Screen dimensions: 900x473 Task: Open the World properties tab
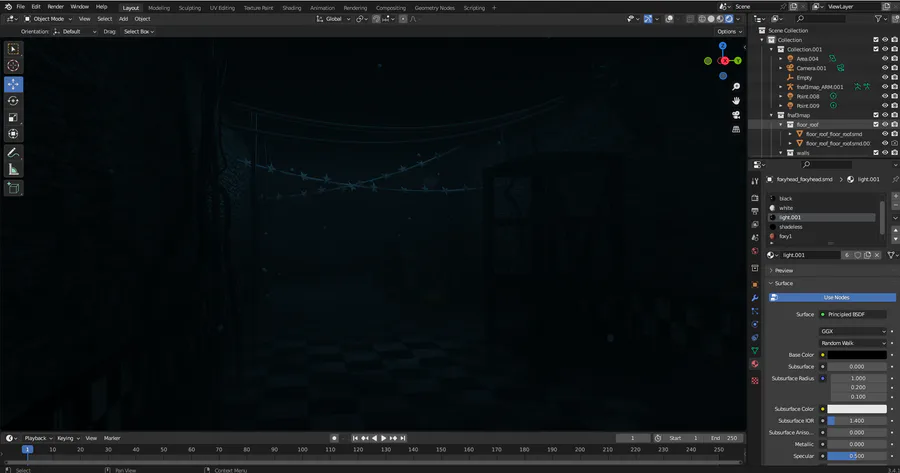coord(755,251)
